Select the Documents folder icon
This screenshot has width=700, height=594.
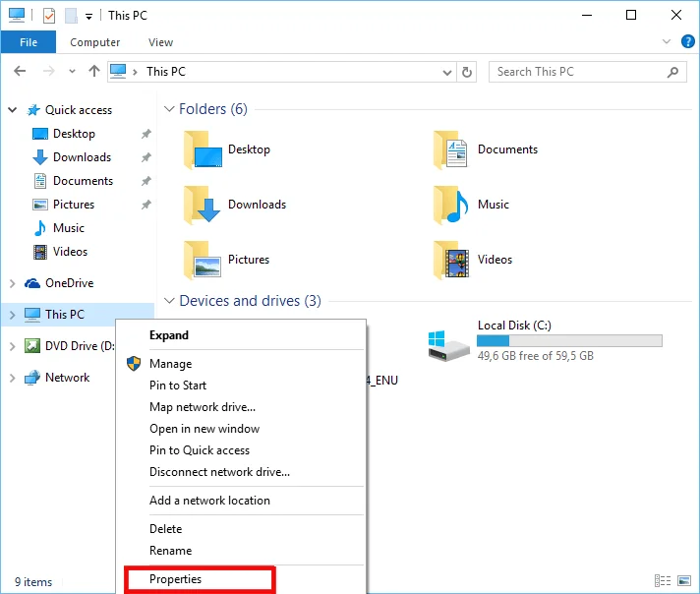[451, 149]
